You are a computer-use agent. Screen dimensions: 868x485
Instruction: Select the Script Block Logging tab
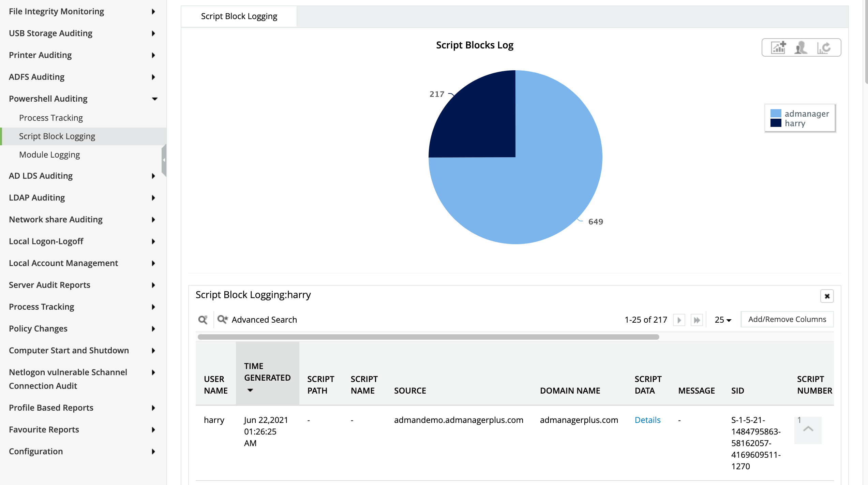239,16
